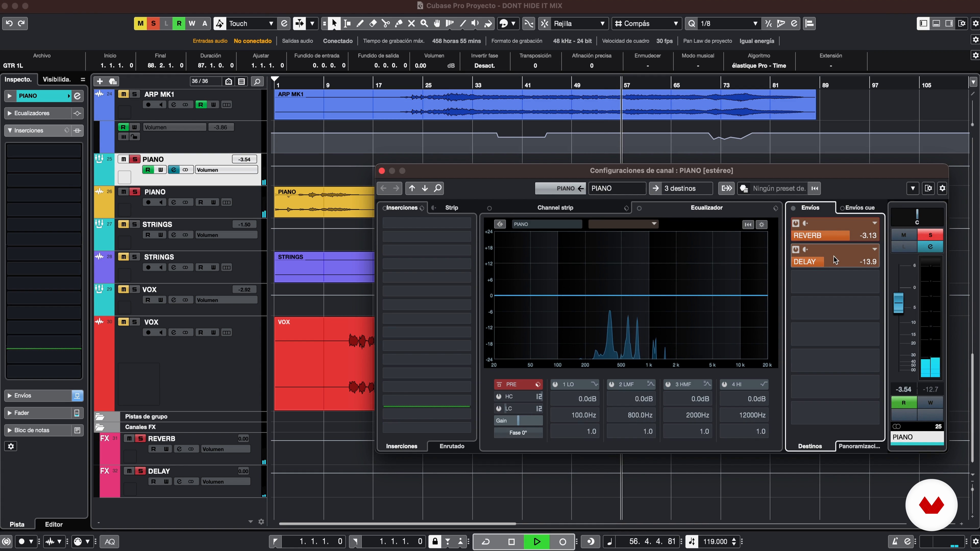The image size is (980, 551).
Task: Collapse the Inserciones inspector section
Action: (x=9, y=130)
